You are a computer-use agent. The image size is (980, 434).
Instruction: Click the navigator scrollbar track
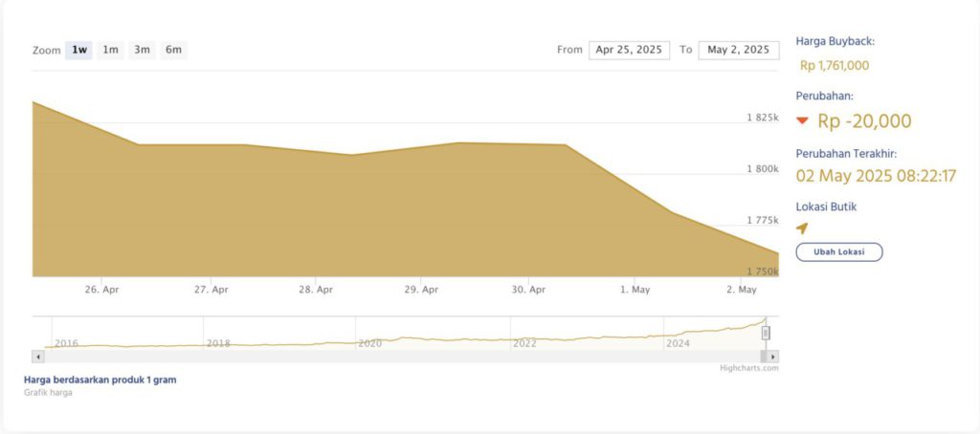click(x=405, y=357)
